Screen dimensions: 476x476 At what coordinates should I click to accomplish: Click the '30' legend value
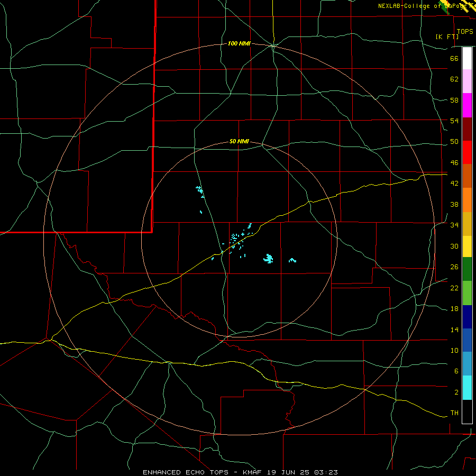(454, 246)
